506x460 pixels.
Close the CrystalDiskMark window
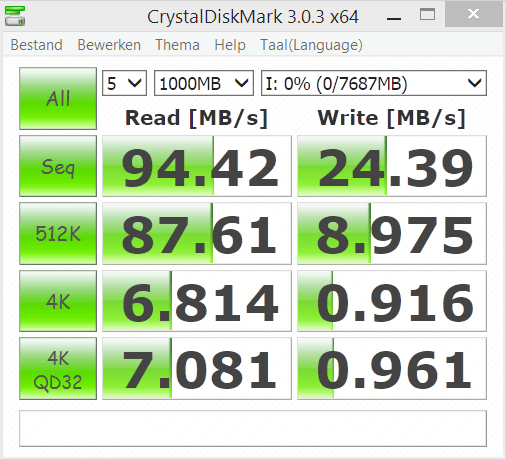[474, 14]
